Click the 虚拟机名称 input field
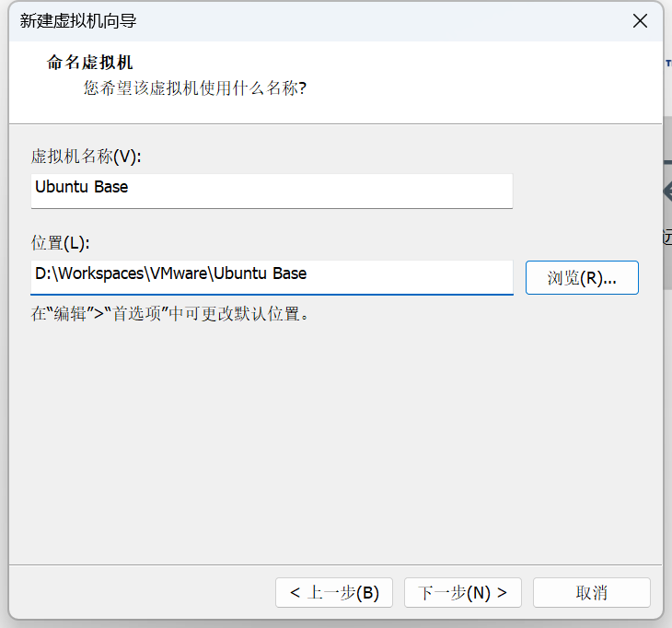Image resolution: width=672 pixels, height=628 pixels. pyautogui.click(x=272, y=191)
